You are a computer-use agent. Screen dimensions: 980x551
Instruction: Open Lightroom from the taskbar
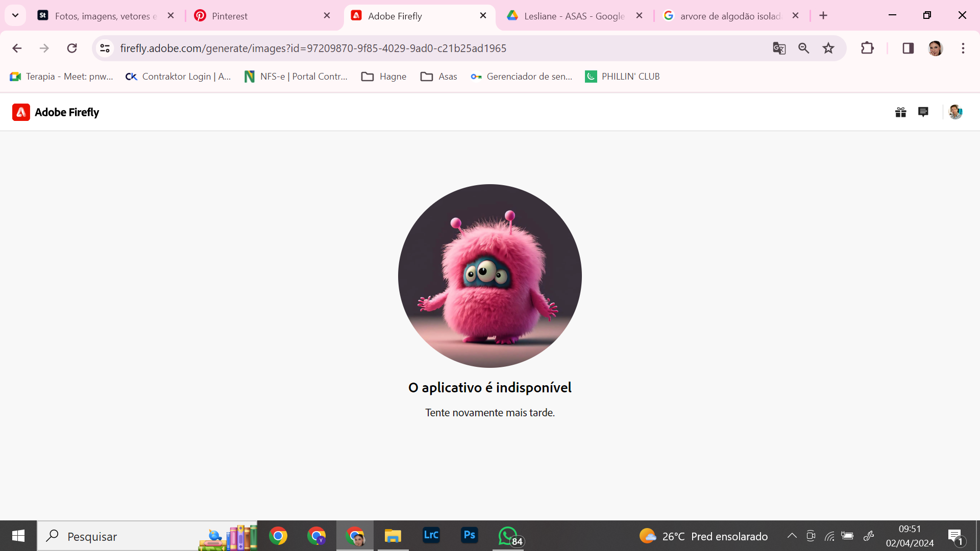pos(431,536)
